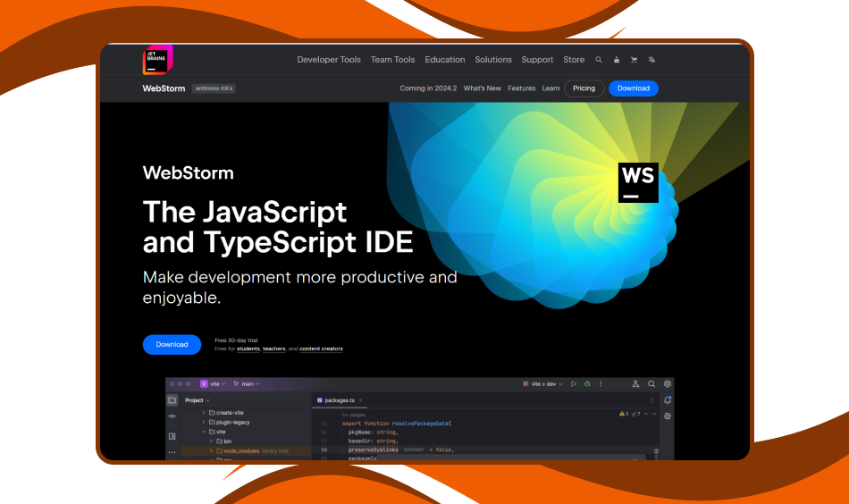Collapse the vite folder in the project tree
849x504 pixels.
pyautogui.click(x=204, y=432)
